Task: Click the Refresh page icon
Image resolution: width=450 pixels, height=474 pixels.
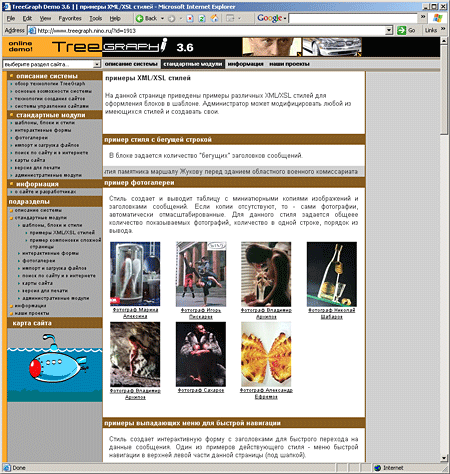Action: [x=202, y=19]
